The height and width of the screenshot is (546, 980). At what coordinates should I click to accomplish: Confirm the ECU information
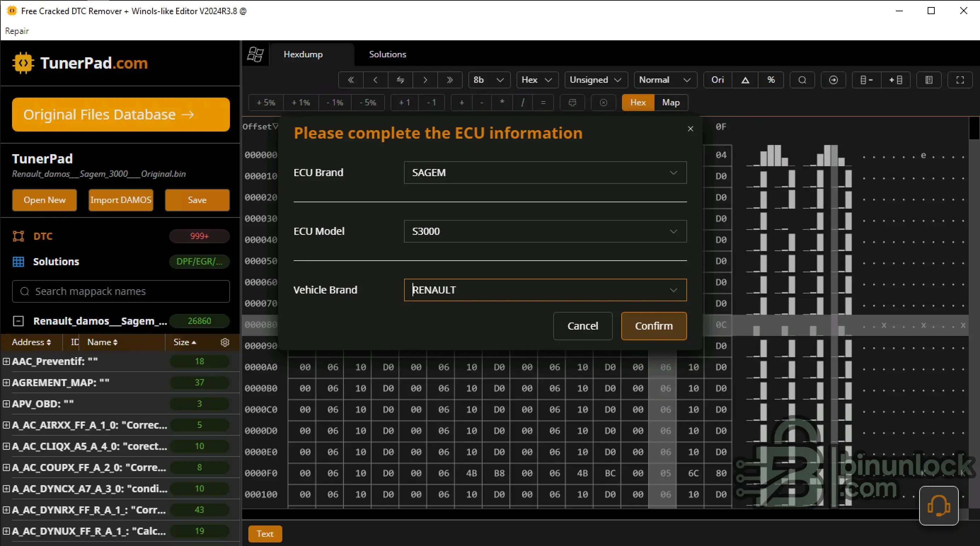tap(653, 326)
